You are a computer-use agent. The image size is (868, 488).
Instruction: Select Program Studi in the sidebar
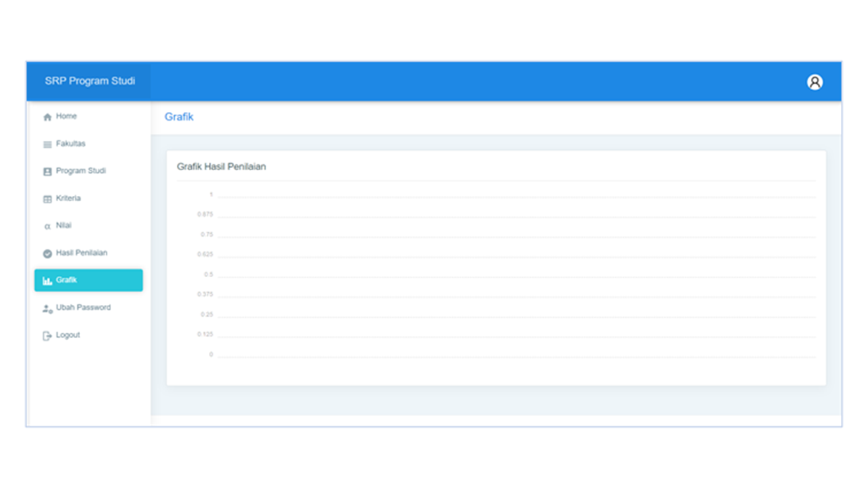click(81, 171)
